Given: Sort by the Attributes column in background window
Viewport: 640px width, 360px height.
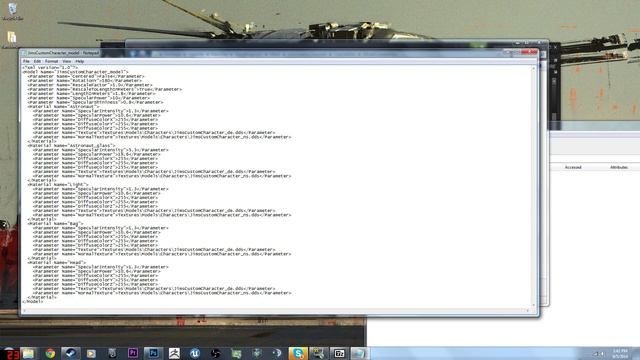Looking at the screenshot, I should (619, 167).
